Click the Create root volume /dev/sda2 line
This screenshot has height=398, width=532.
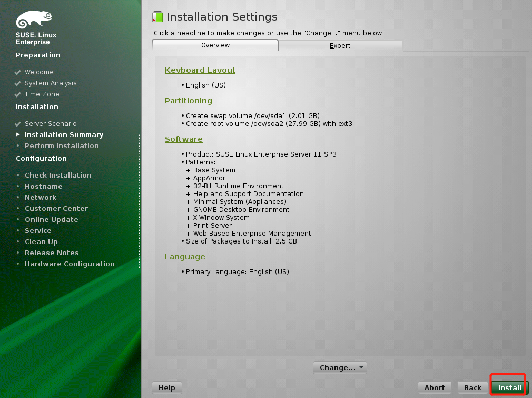(x=269, y=123)
